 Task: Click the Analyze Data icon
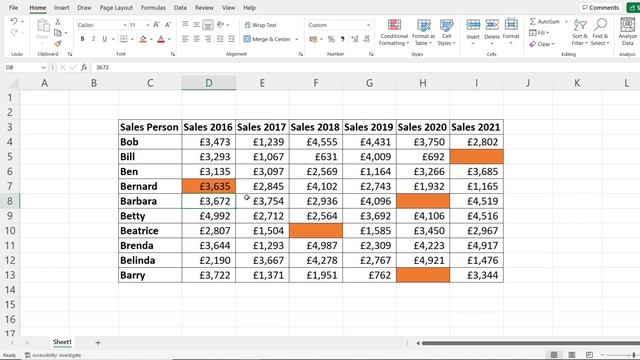(x=628, y=31)
